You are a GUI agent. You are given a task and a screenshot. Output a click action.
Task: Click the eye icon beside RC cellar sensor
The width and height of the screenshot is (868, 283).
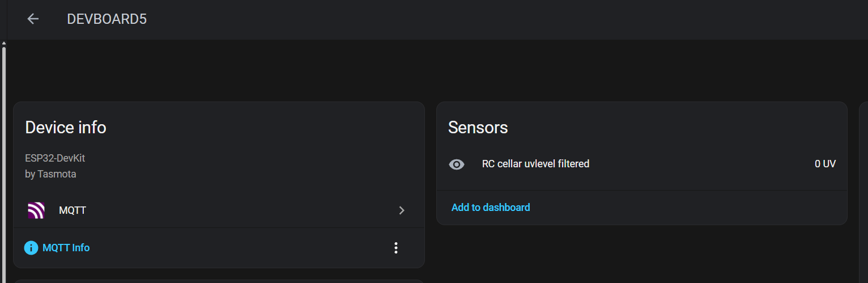457,164
